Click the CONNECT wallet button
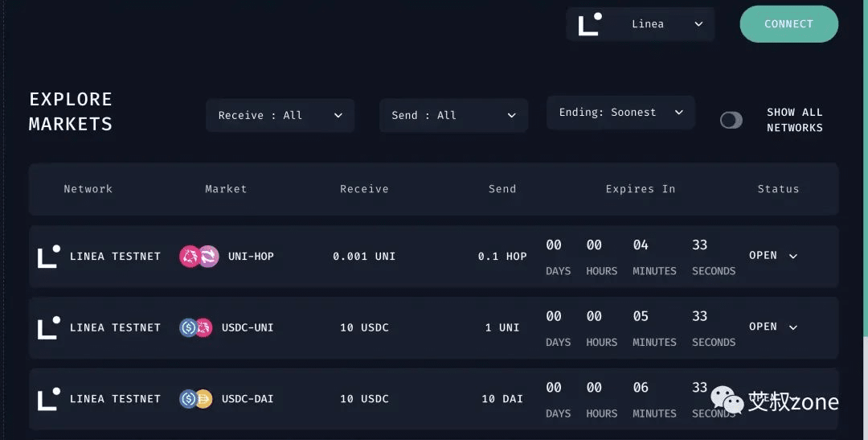This screenshot has height=440, width=868. [x=789, y=24]
